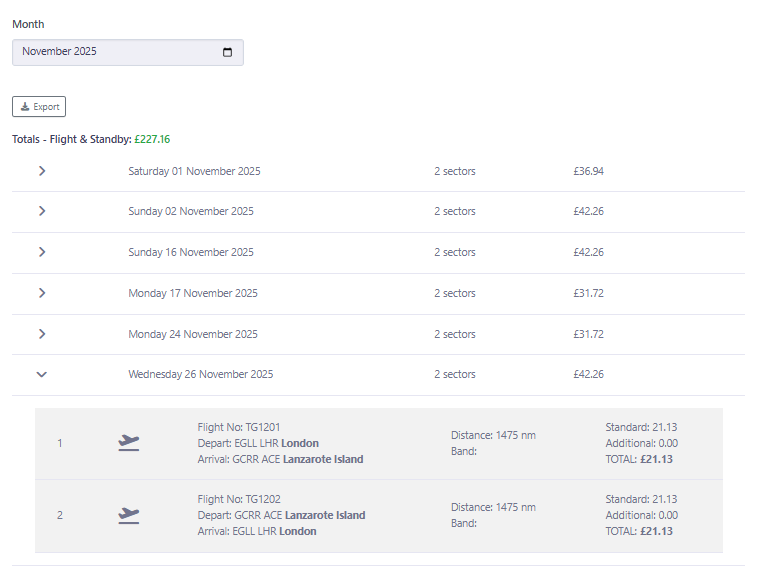Click the plane icon for flight TG1202
This screenshot has width=765, height=581.
pyautogui.click(x=128, y=515)
